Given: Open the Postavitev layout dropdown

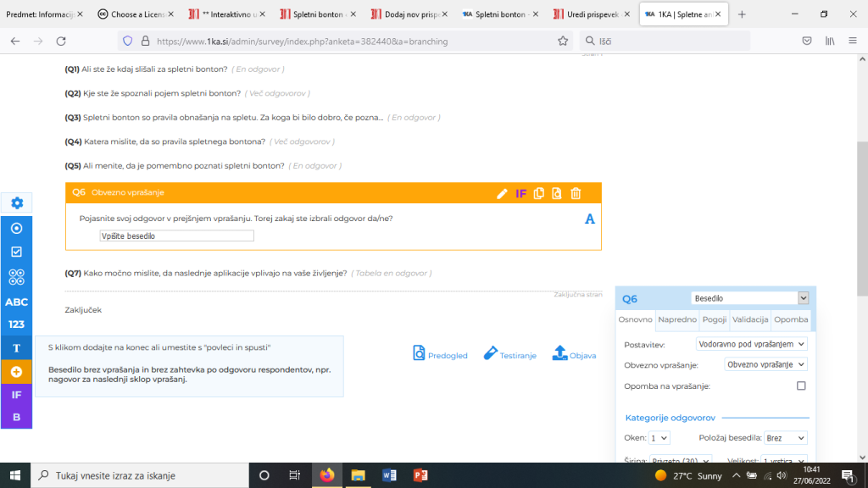Looking at the screenshot, I should click(x=751, y=344).
